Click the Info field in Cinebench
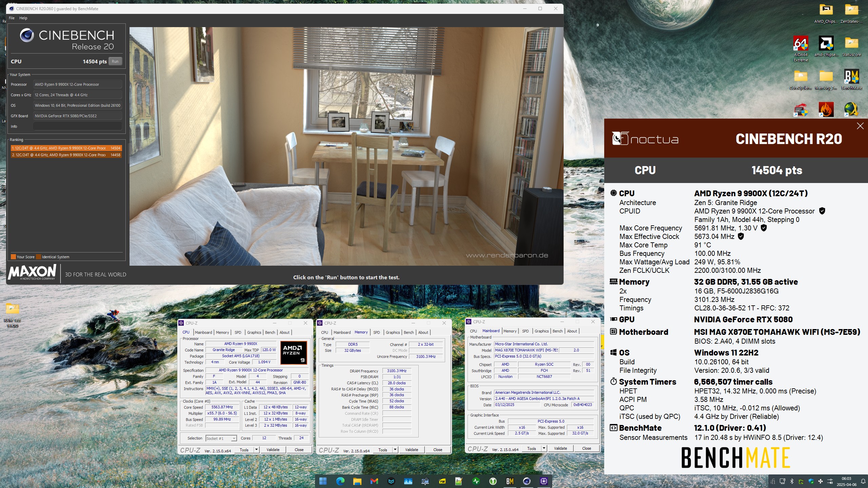The width and height of the screenshot is (868, 488). 78,126
